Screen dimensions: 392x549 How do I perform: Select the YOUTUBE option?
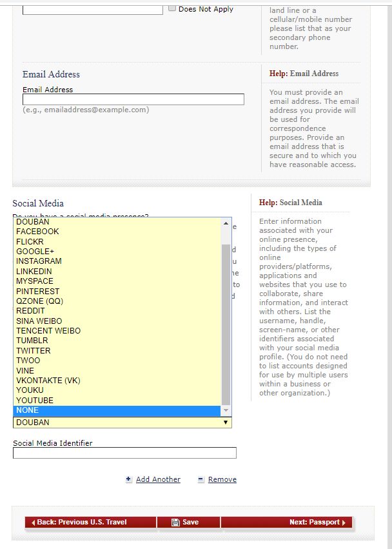pos(117,401)
